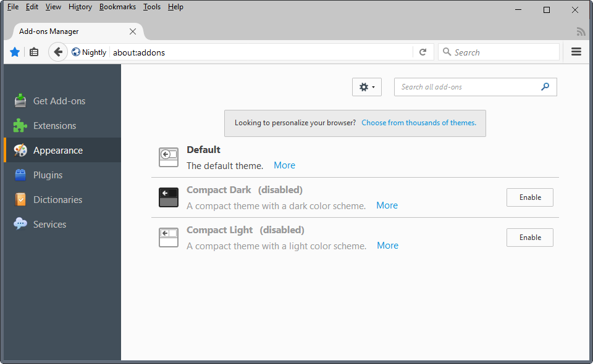Click the about:addons address bar
Screen dimensions: 593x364
click(x=261, y=52)
